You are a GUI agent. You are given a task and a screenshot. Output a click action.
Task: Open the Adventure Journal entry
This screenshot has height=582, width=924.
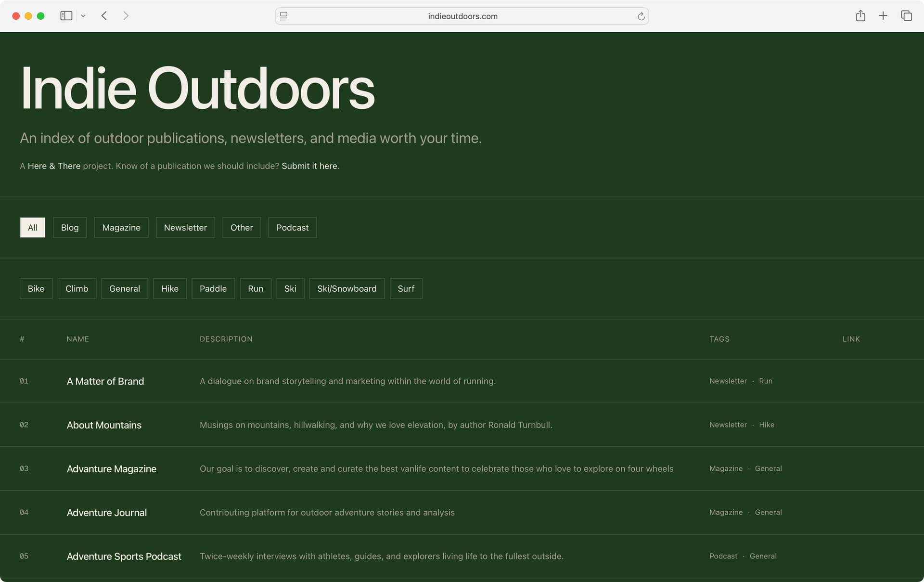coord(107,512)
